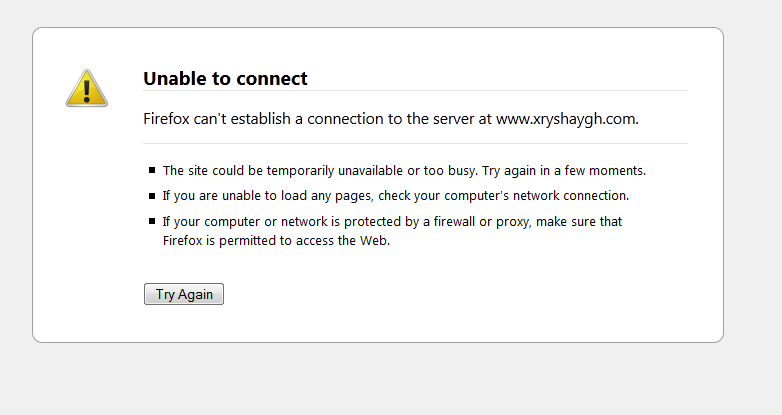This screenshot has width=782, height=415.
Task: Click "check your computer's network connection" text
Action: 503,196
